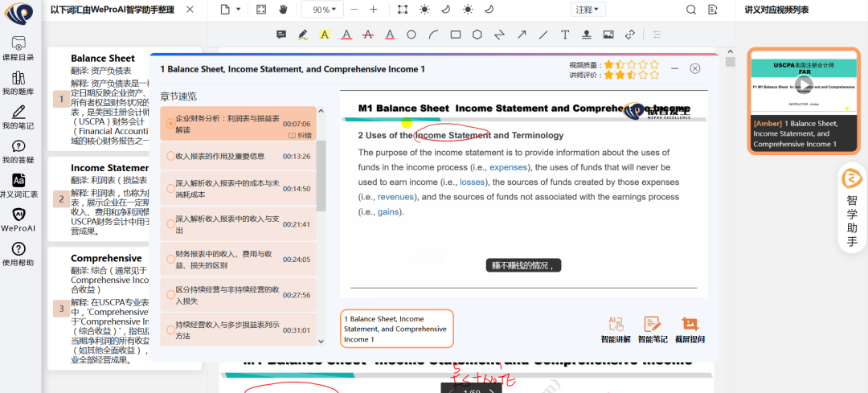The width and height of the screenshot is (868, 393).
Task: Select chapter radio 持续经营收入与多步损益表列示方法
Action: click(x=170, y=330)
